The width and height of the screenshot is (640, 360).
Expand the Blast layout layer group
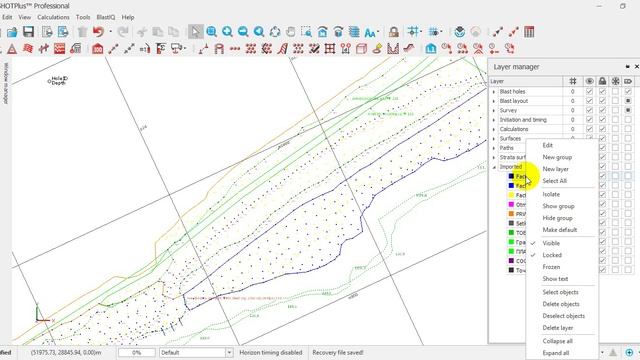coord(494,101)
